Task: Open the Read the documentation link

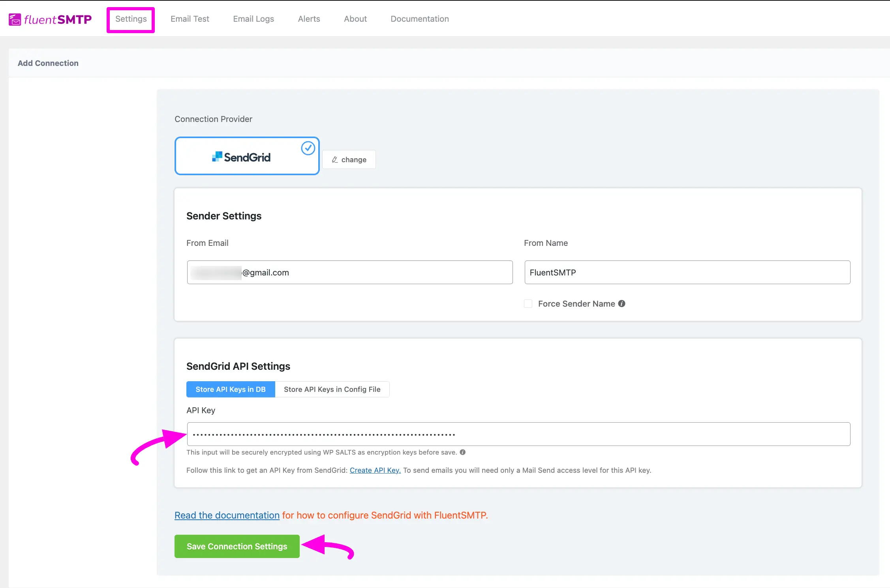Action: pyautogui.click(x=227, y=515)
